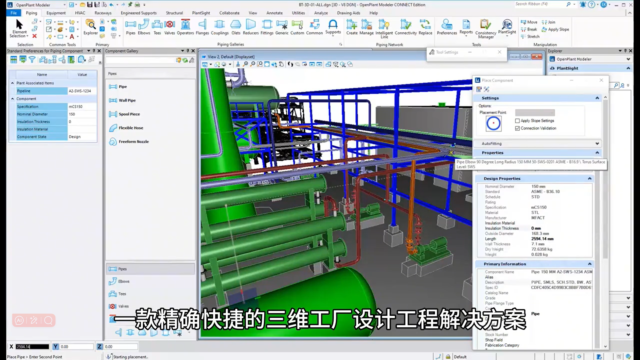Toggle Apply Slope Settings checkbox

[518, 121]
